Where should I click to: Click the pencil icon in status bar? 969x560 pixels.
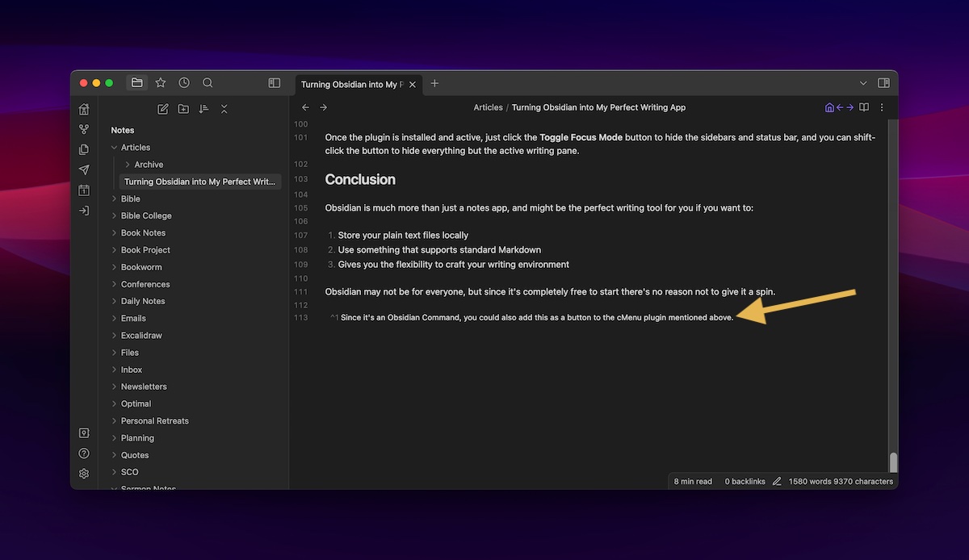pyautogui.click(x=777, y=482)
